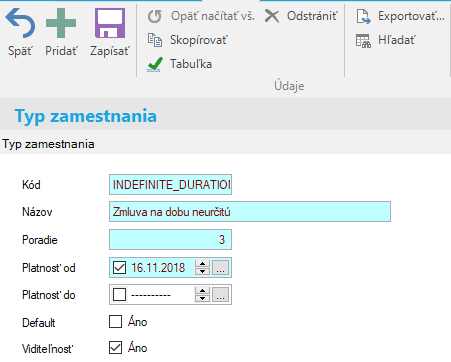Save the record using Zapísať icon
Image resolution: width=451 pixels, height=362 pixels.
pos(110,23)
